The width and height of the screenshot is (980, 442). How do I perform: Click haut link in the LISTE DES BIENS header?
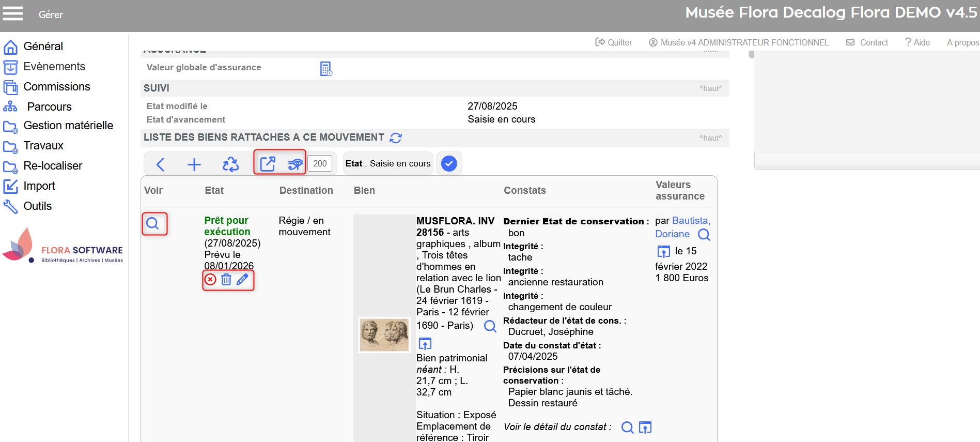click(x=710, y=138)
